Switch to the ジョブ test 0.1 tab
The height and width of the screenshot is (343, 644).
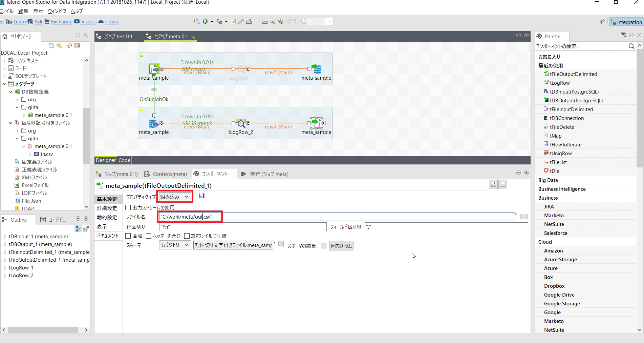coord(115,36)
